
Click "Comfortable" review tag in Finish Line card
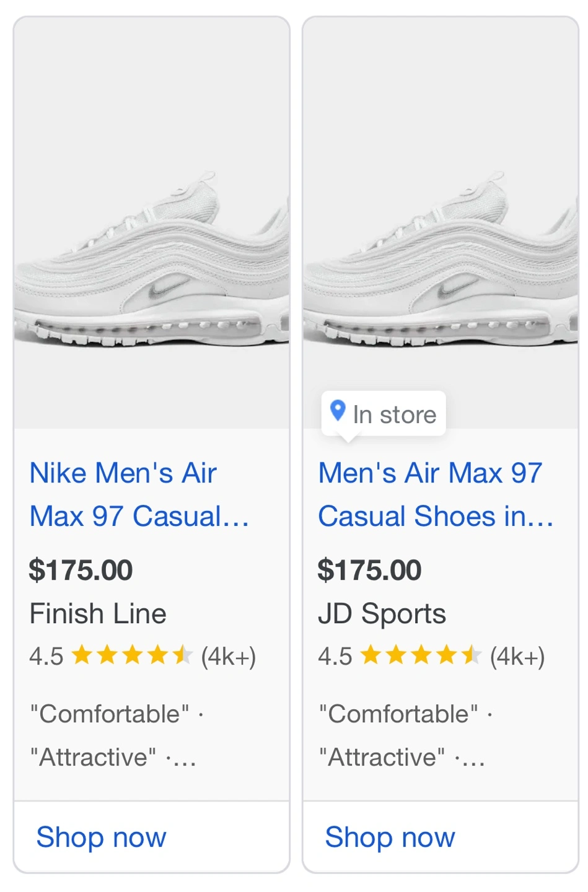click(110, 714)
